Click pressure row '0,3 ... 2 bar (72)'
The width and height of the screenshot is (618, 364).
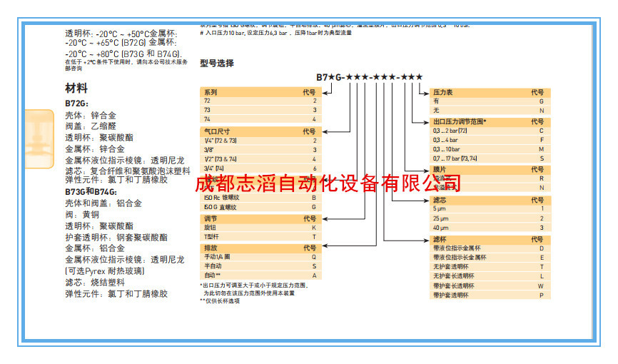click(x=490, y=131)
